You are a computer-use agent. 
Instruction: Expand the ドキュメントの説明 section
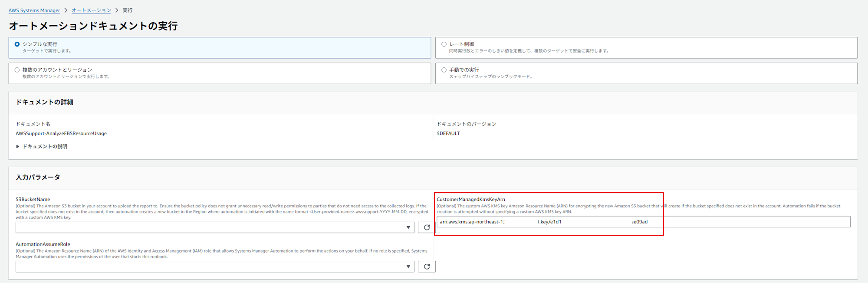pyautogui.click(x=42, y=146)
